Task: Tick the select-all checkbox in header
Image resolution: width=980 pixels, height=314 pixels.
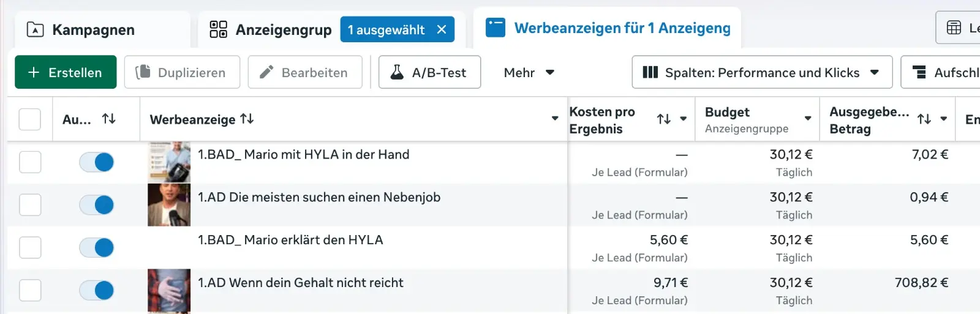Action: 30,119
